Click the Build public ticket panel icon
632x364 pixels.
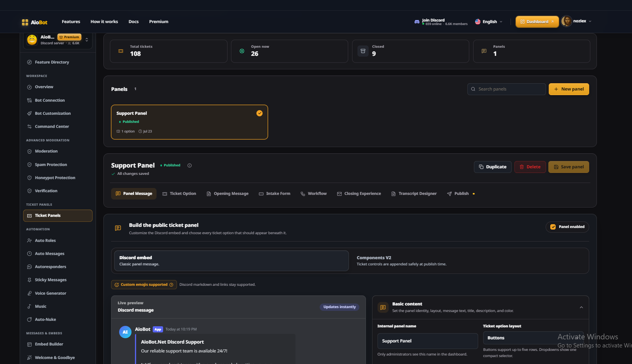pos(118,228)
